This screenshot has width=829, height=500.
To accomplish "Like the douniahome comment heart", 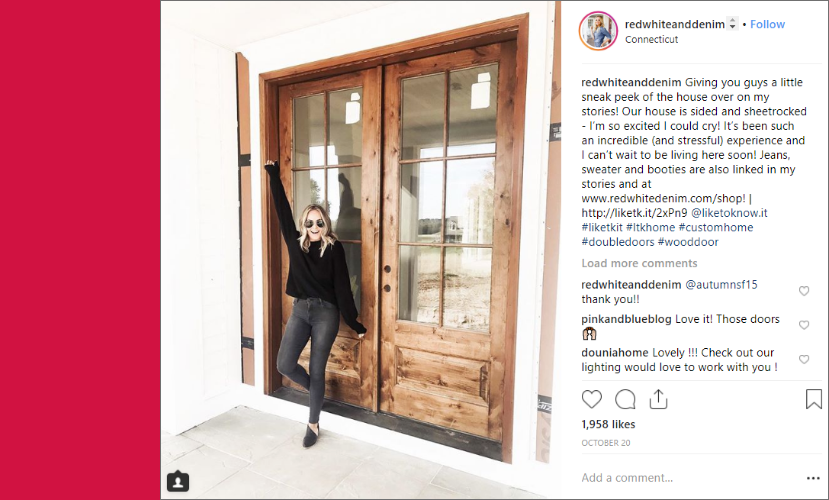I will pos(804,359).
